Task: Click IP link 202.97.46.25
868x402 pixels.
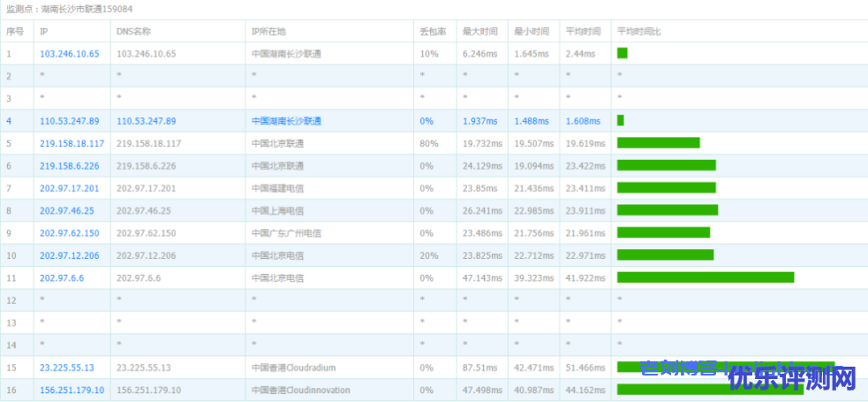Action: pyautogui.click(x=66, y=211)
